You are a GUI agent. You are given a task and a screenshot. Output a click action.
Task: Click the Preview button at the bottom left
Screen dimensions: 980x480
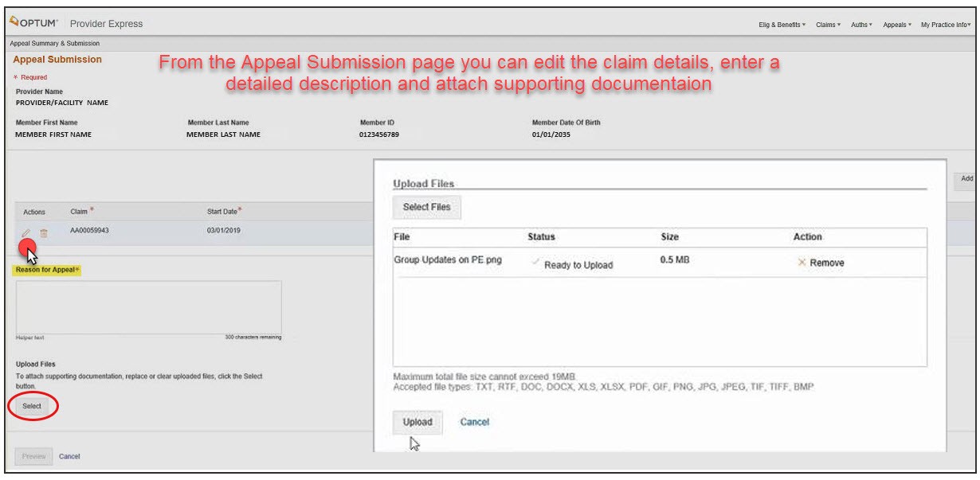[x=33, y=456]
